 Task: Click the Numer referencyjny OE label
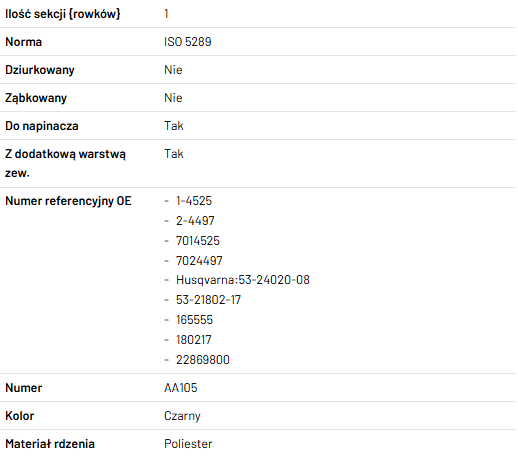point(68,201)
